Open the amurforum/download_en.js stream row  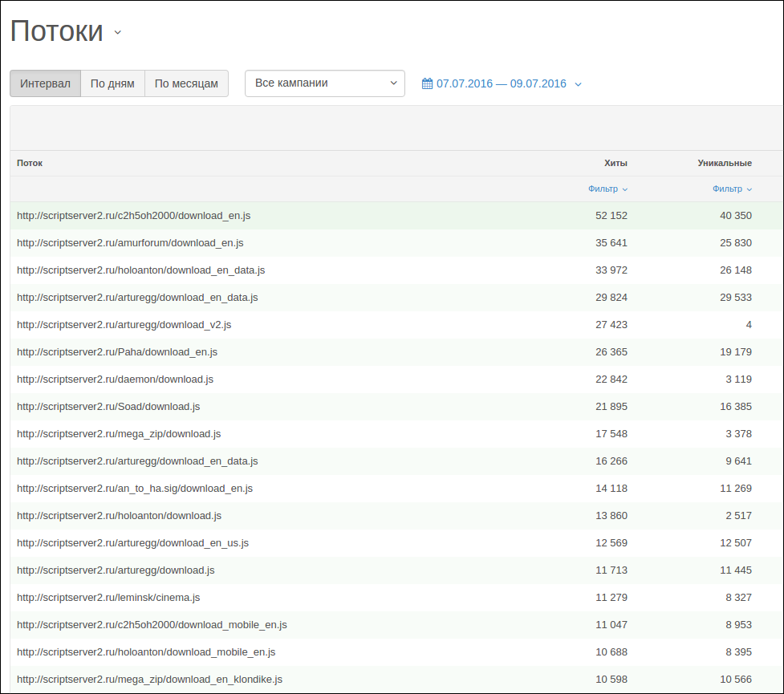click(396, 243)
